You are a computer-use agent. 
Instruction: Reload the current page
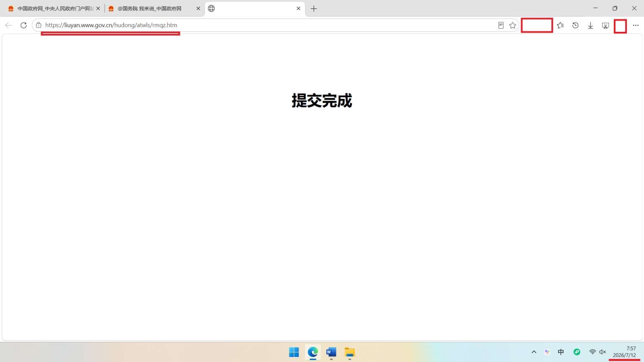pyautogui.click(x=23, y=25)
